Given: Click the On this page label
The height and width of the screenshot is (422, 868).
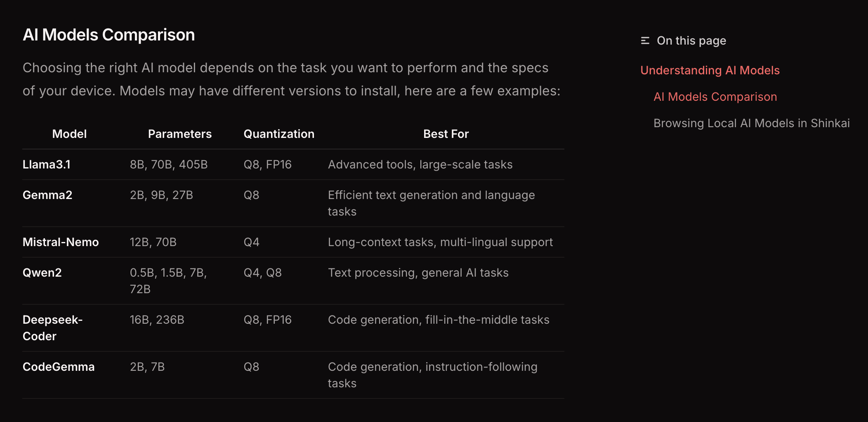Looking at the screenshot, I should (691, 40).
